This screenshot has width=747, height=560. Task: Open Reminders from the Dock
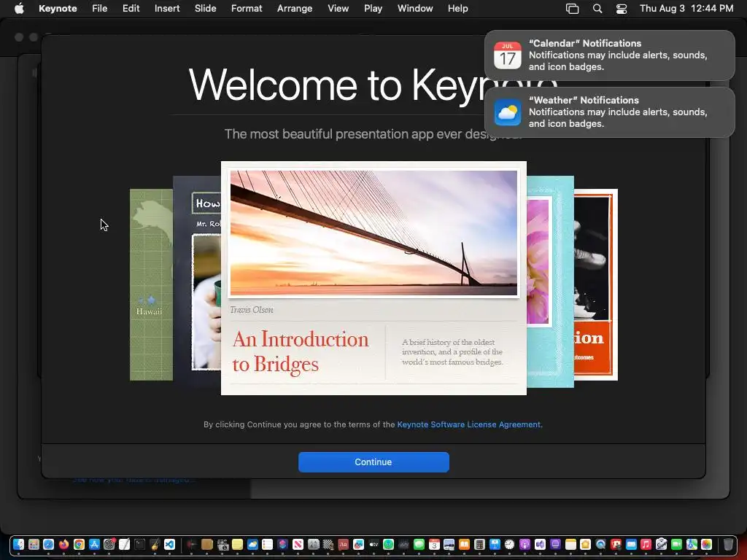267,544
